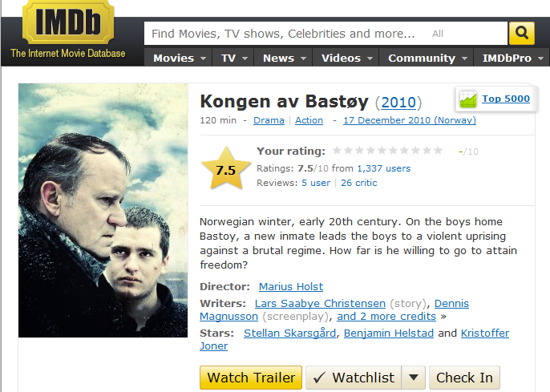Expand the Movies menu
This screenshot has width=550, height=392.
point(179,58)
